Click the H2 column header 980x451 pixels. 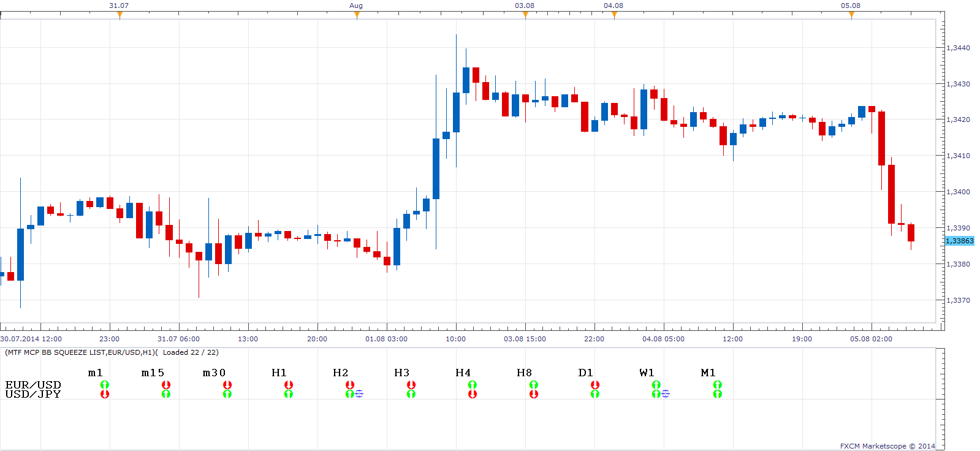coord(340,373)
